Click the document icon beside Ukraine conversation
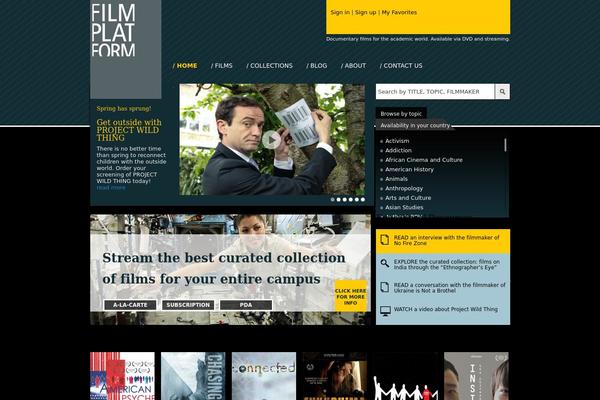Image resolution: width=600 pixels, height=400 pixels. point(385,287)
